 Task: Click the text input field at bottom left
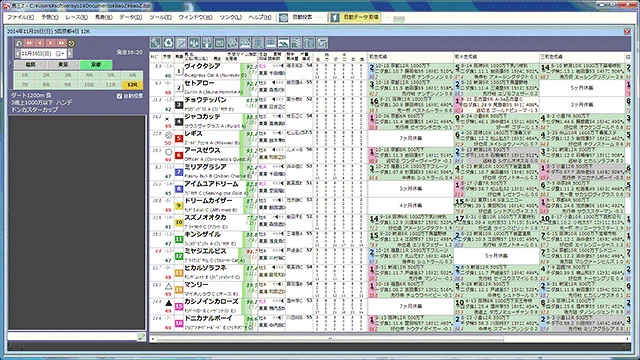(72, 337)
